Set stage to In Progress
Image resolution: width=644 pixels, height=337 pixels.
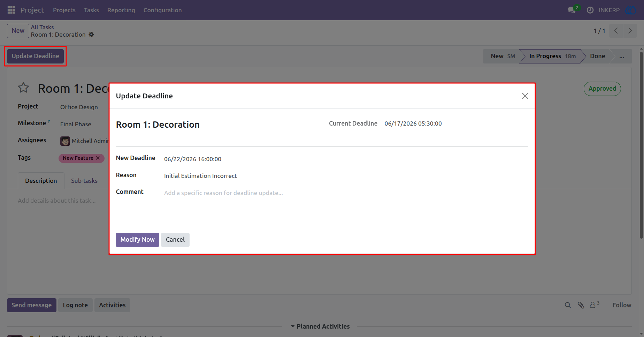[x=552, y=56]
